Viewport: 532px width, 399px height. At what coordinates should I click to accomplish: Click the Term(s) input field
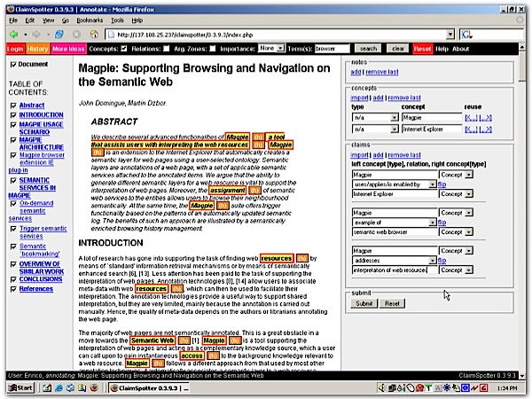[332, 49]
